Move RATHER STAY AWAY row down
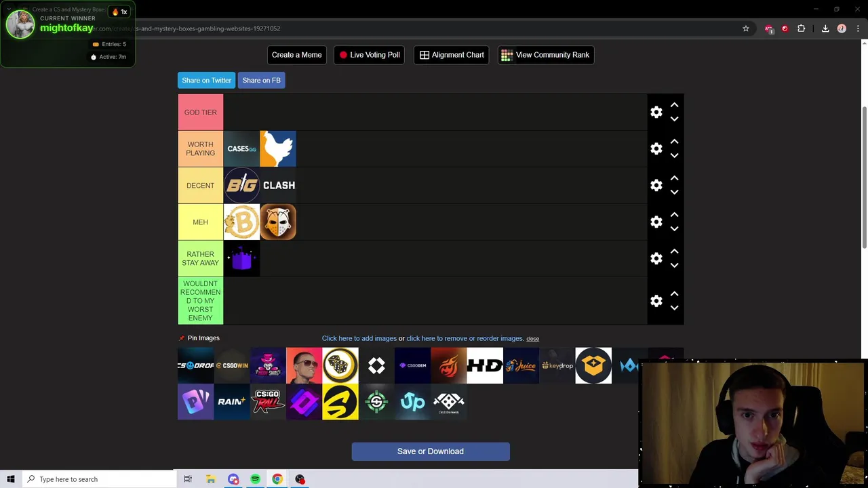 [x=674, y=266]
